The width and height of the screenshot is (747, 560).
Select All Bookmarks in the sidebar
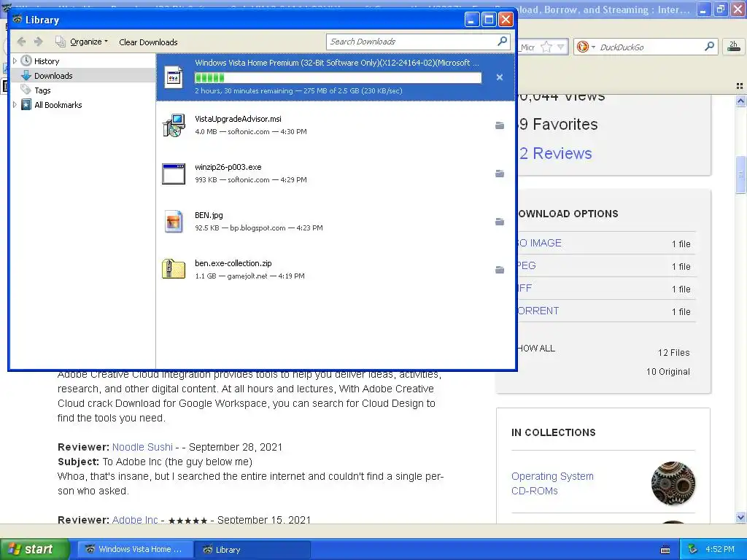point(58,105)
